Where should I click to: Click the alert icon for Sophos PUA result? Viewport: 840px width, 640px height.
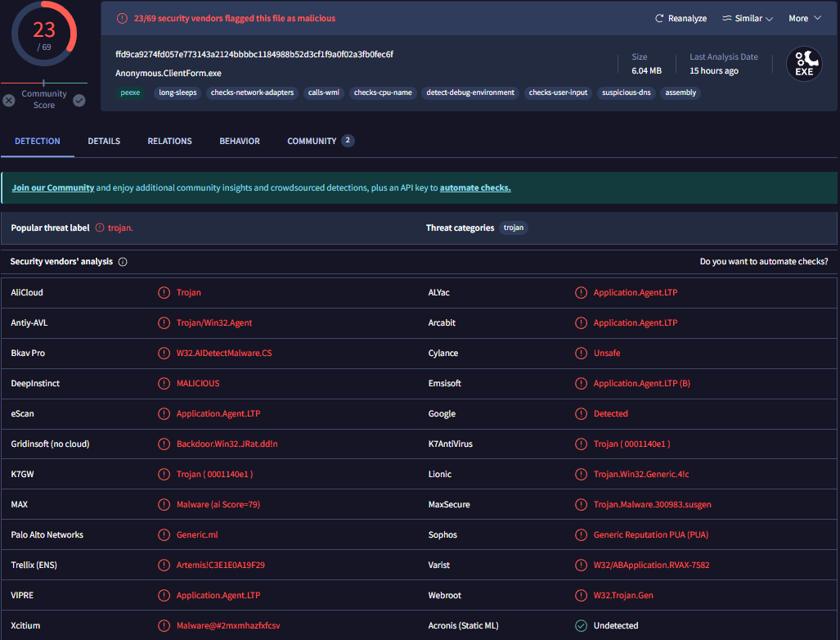pos(581,535)
